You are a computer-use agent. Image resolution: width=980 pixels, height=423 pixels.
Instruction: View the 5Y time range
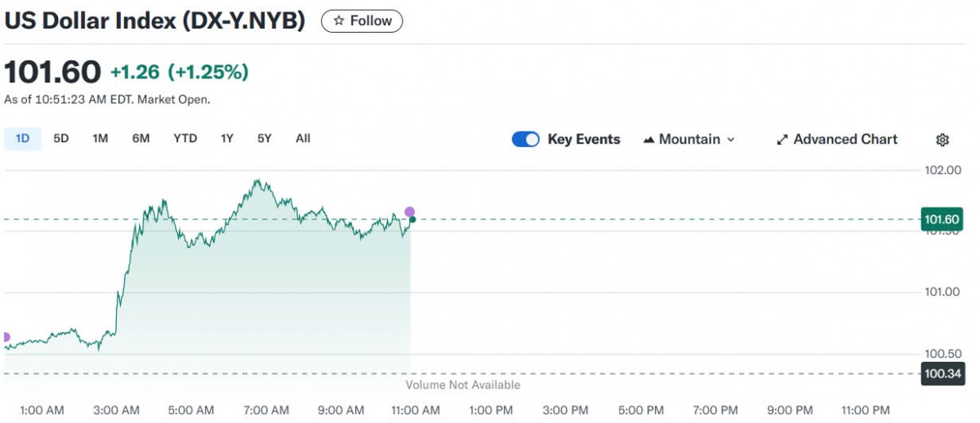(x=265, y=139)
